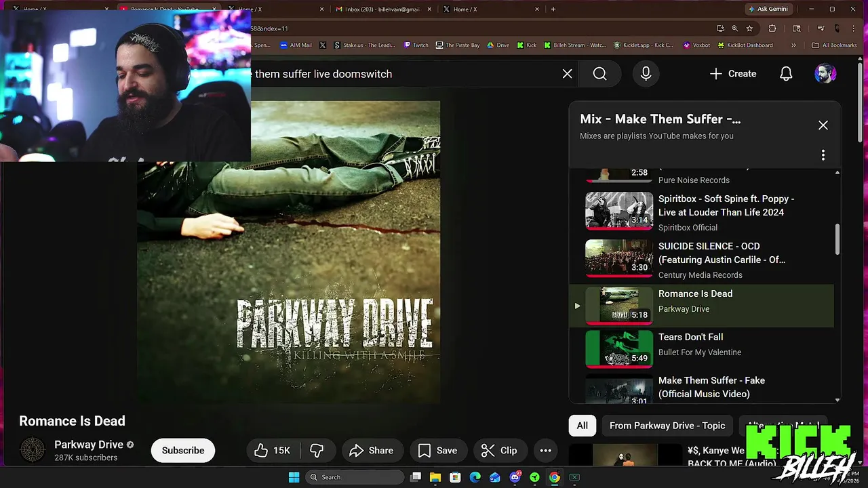
Task: Click the magnifier search button
Action: [599, 74]
